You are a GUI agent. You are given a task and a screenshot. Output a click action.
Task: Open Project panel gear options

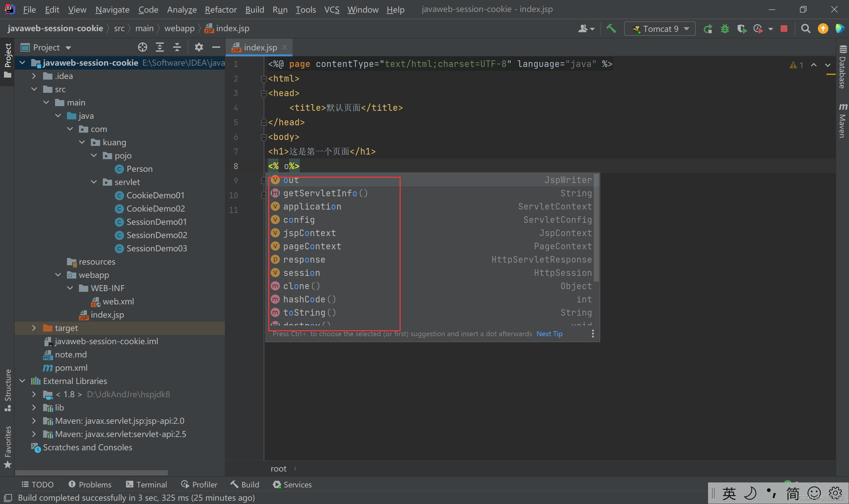199,47
